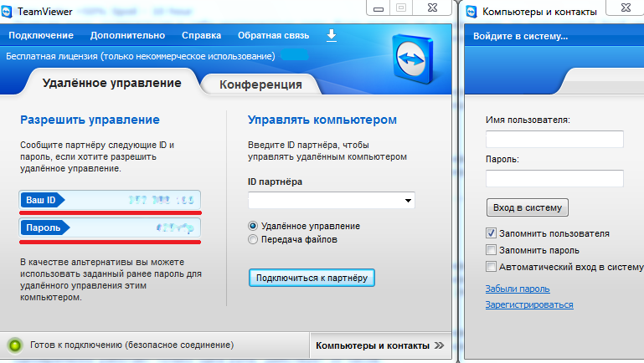This screenshot has height=363, width=644.
Task: Click the Подключиться к партнёру button
Action: 312,278
